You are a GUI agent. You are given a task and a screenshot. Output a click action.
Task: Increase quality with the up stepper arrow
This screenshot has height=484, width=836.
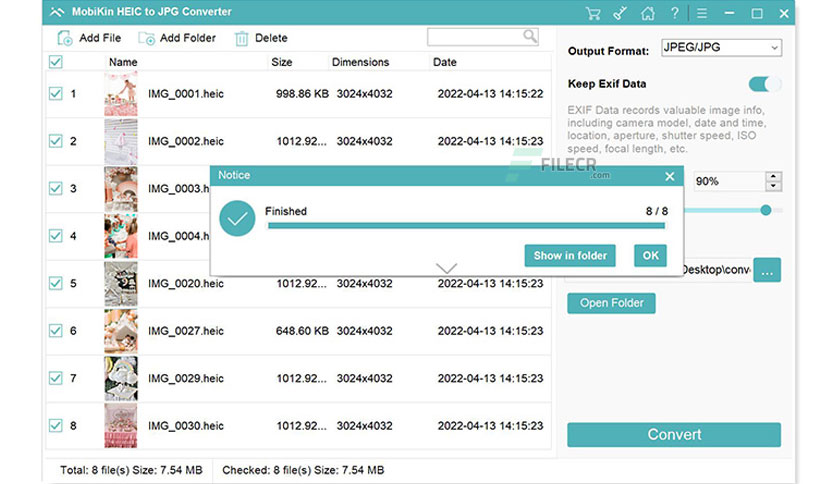click(773, 176)
